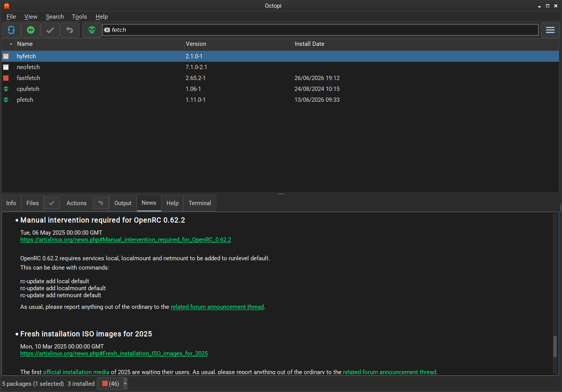Select the neofetch package name
This screenshot has height=392, width=562.
(x=28, y=67)
